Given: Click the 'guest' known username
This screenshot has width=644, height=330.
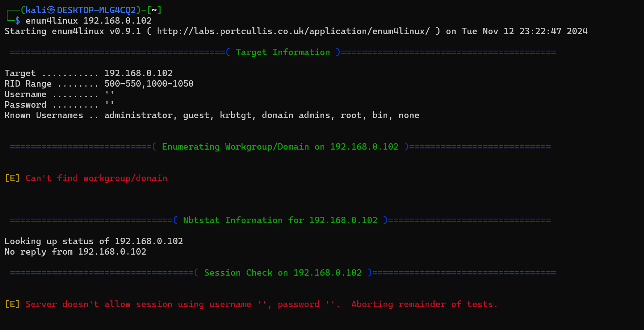Looking at the screenshot, I should click(196, 115).
